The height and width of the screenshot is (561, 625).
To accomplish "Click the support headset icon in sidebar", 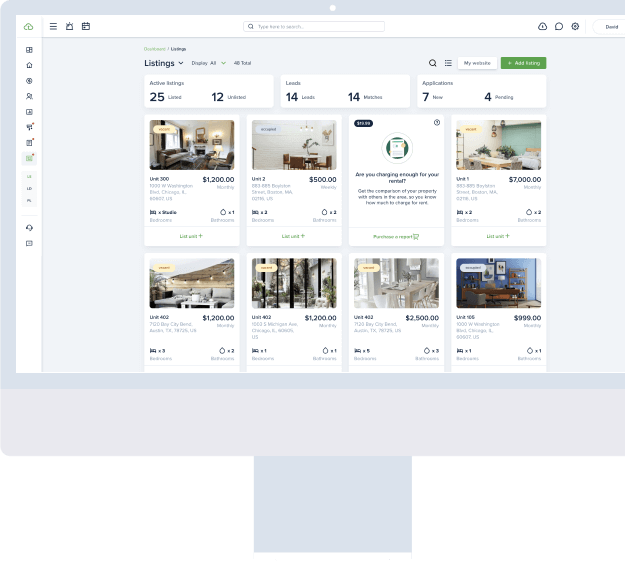I will tap(29, 228).
